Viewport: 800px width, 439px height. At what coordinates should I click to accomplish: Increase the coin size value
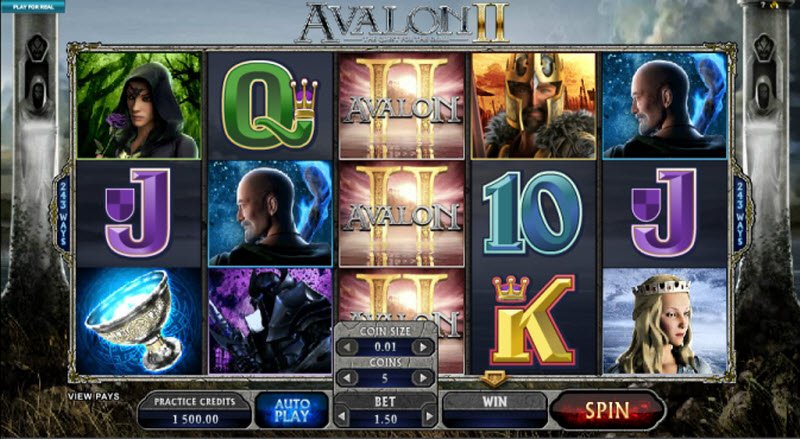click(422, 347)
